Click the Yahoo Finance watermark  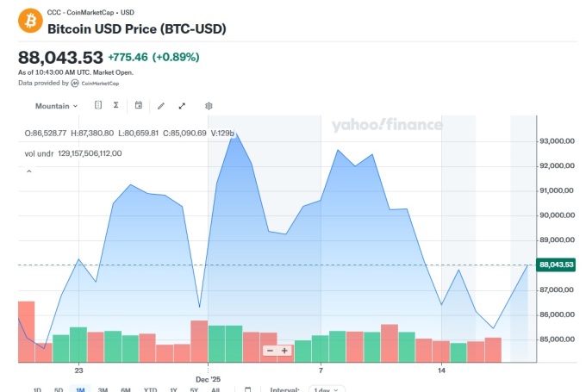387,126
